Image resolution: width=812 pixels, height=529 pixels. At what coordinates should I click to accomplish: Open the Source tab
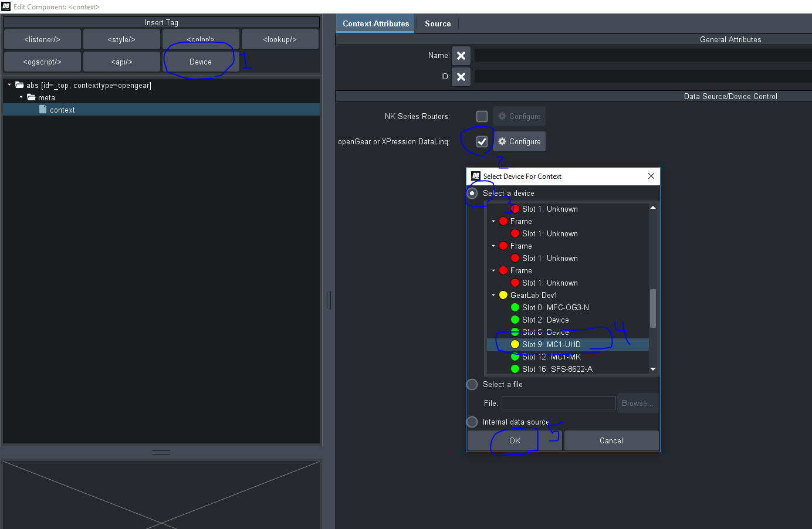[x=438, y=23]
